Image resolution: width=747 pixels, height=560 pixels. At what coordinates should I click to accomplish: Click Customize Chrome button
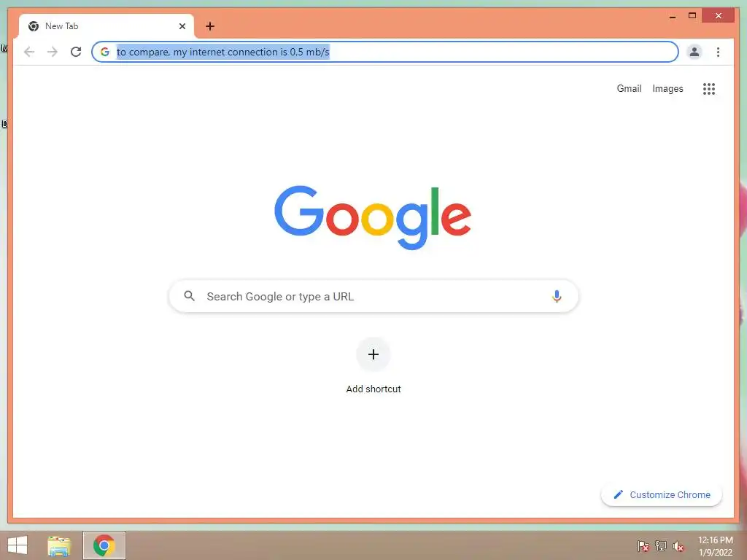coord(662,495)
